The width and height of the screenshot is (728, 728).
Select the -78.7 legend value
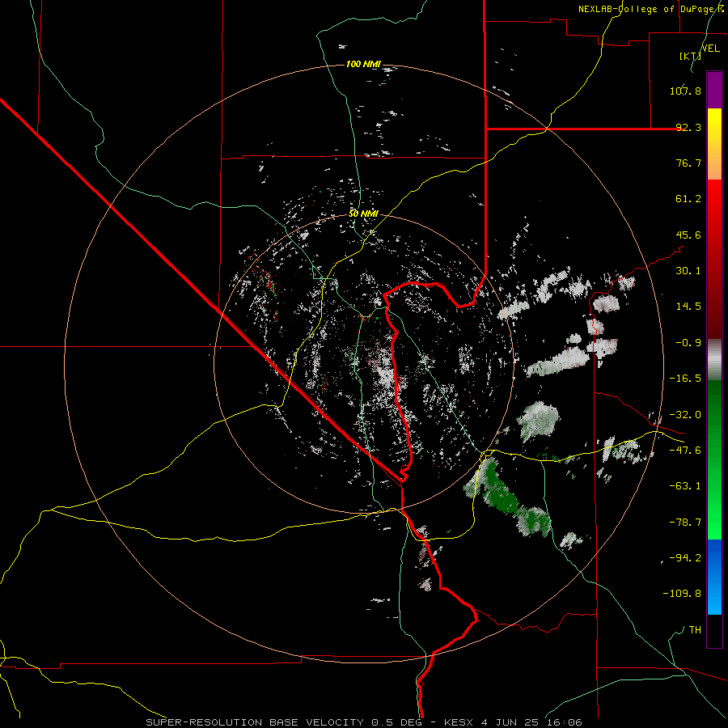point(685,523)
